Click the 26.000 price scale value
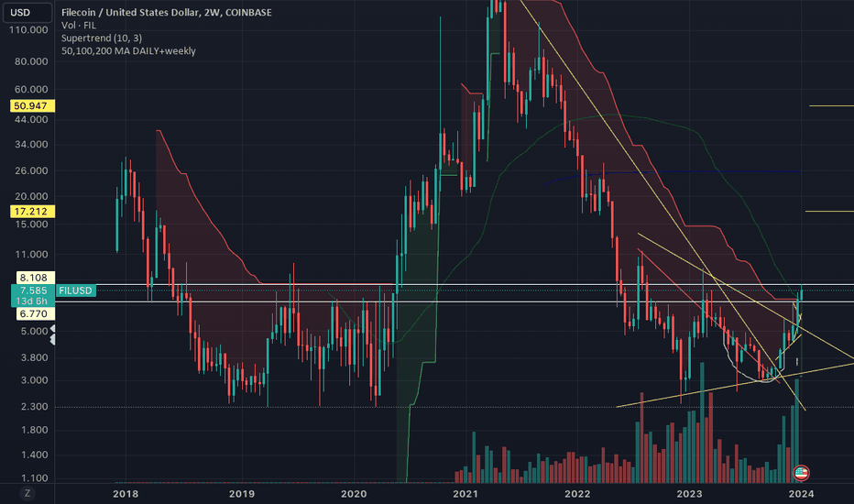The image size is (854, 504). [31, 170]
